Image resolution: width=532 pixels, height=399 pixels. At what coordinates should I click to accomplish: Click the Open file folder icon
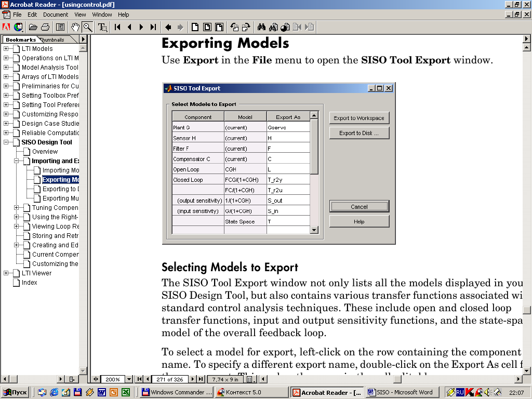click(33, 27)
